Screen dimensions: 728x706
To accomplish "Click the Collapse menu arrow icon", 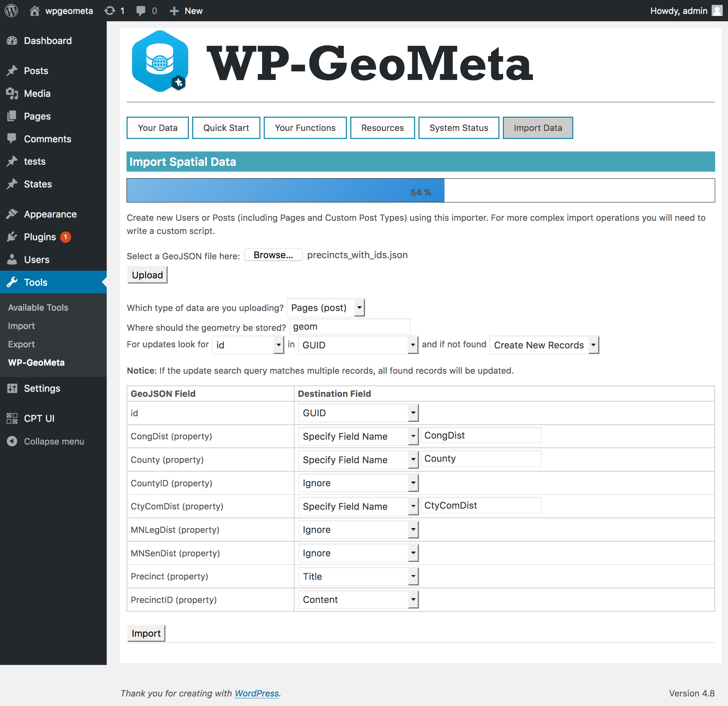I will pyautogui.click(x=12, y=441).
